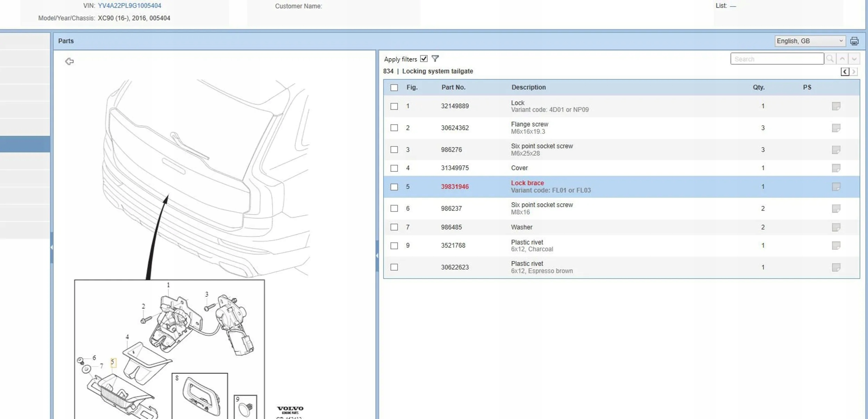Open the English, GB language dropdown
This screenshot has height=419, width=868.
[x=810, y=41]
